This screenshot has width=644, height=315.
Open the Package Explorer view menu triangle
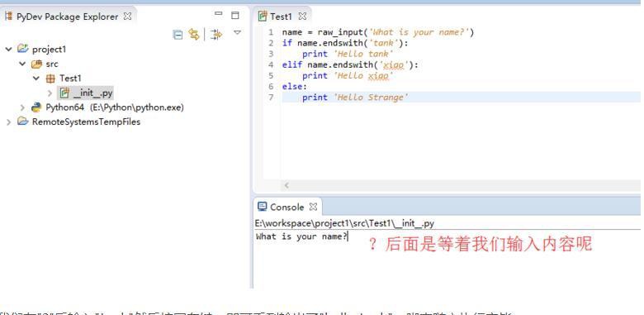point(238,32)
